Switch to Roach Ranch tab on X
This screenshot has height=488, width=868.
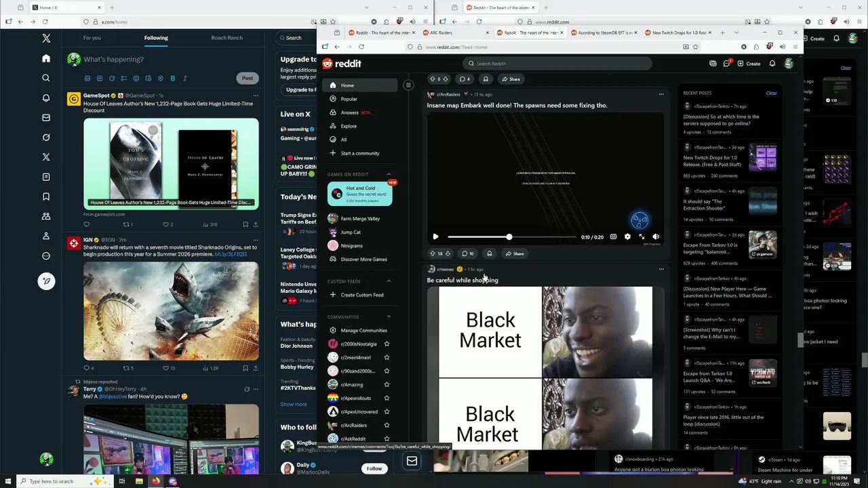tap(226, 38)
